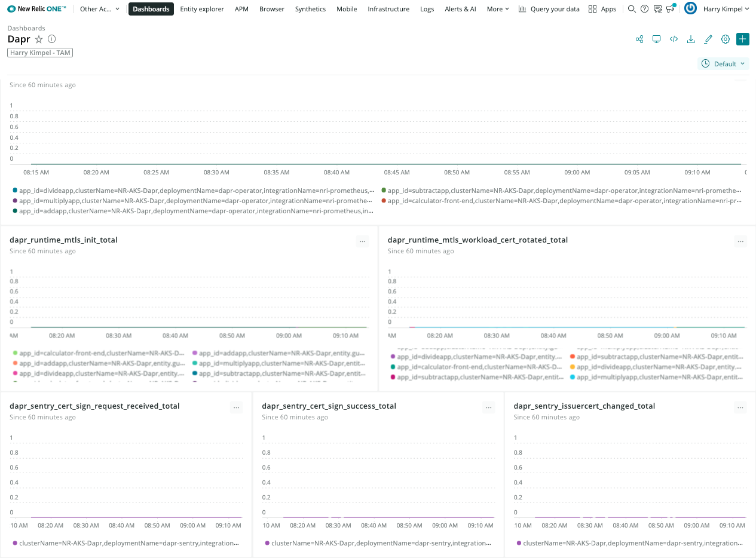Export the dashboard with the download icon

691,39
